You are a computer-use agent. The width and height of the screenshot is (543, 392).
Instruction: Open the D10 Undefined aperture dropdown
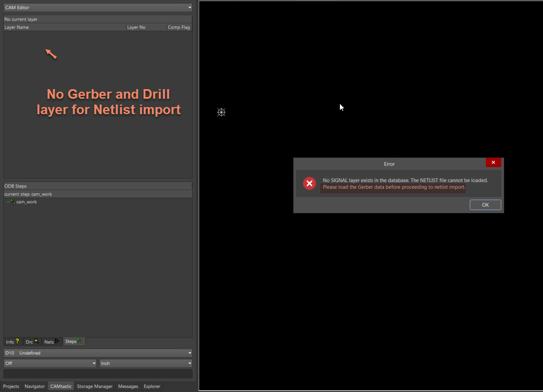click(x=98, y=353)
